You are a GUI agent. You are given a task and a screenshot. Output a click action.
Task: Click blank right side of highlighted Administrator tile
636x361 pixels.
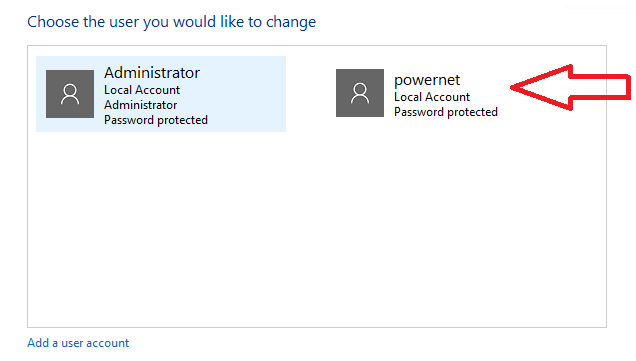[x=247, y=94]
